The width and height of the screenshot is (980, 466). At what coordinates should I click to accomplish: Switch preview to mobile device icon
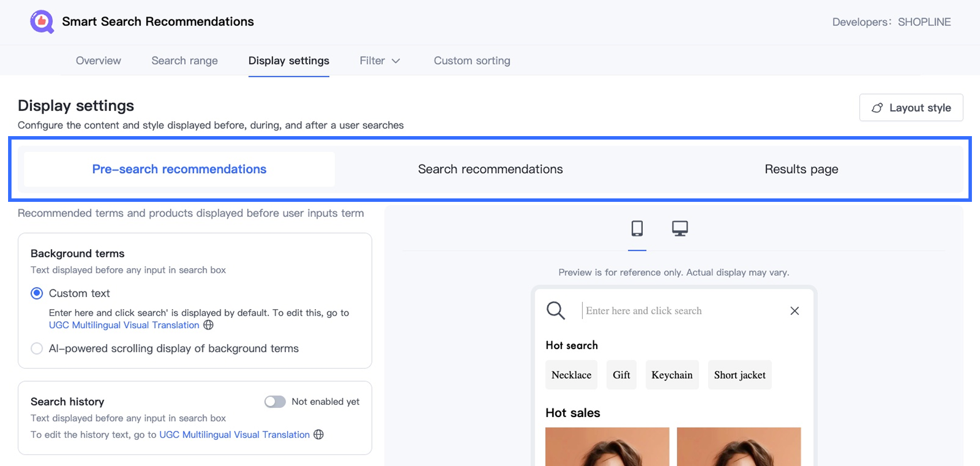point(637,228)
